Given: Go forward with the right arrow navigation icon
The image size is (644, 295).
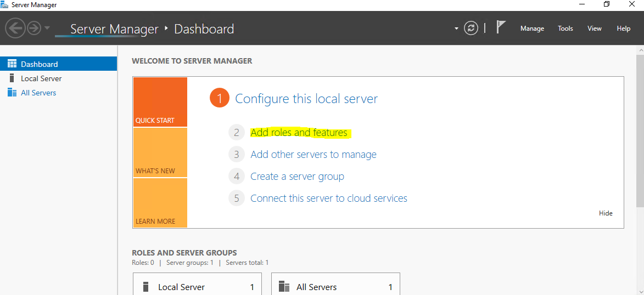Looking at the screenshot, I should [34, 29].
